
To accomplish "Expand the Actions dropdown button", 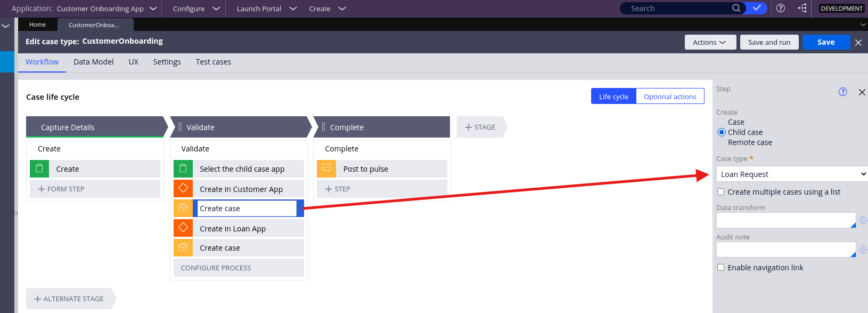I will (710, 42).
